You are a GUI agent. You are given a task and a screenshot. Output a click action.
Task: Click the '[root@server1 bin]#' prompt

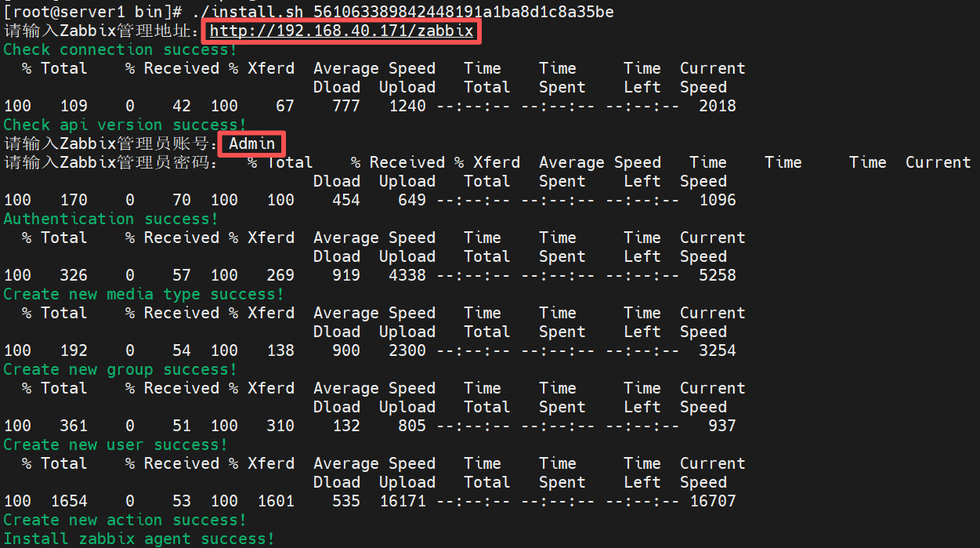coord(93,12)
